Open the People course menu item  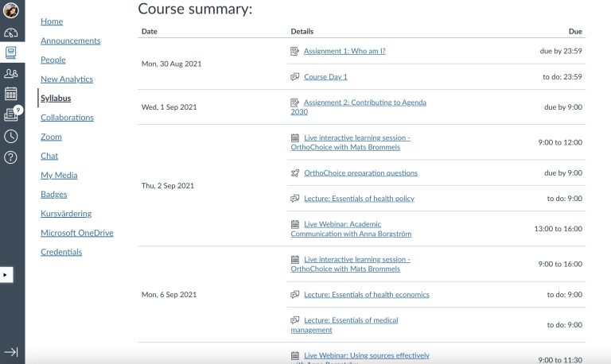click(53, 60)
